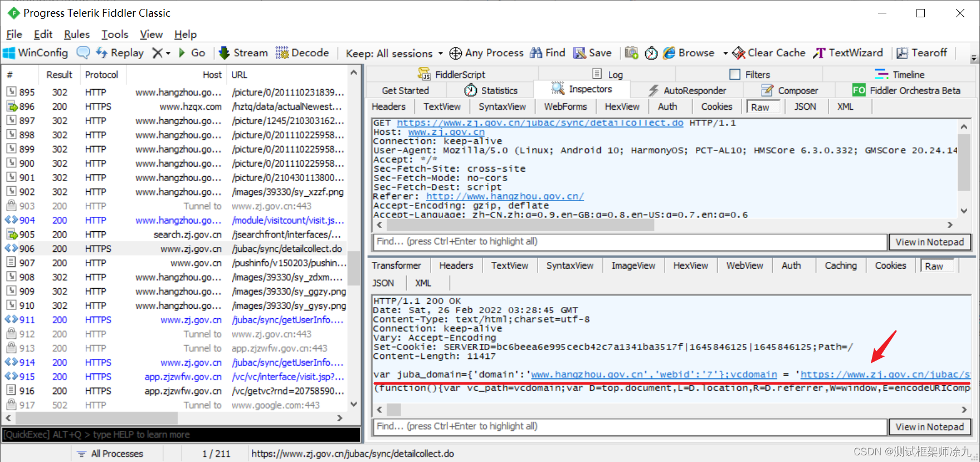Click the timer stopwatch icon
Viewport: 980px width, 462px height.
pyautogui.click(x=651, y=53)
